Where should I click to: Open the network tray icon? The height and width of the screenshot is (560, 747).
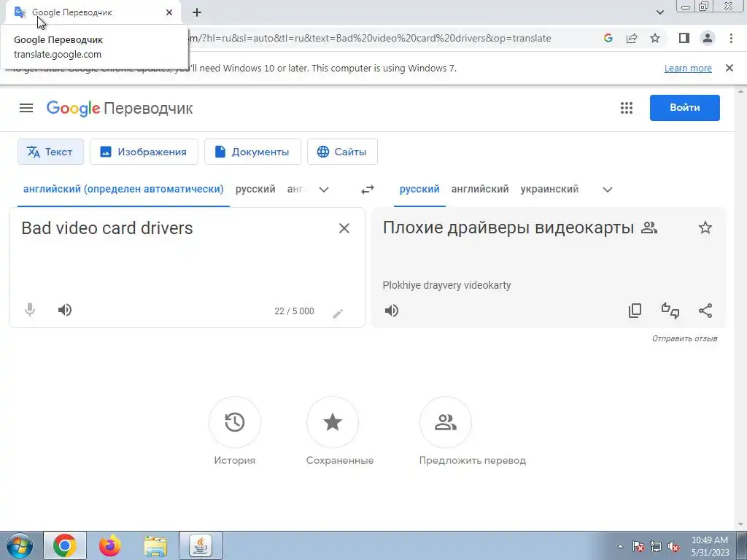(x=656, y=547)
